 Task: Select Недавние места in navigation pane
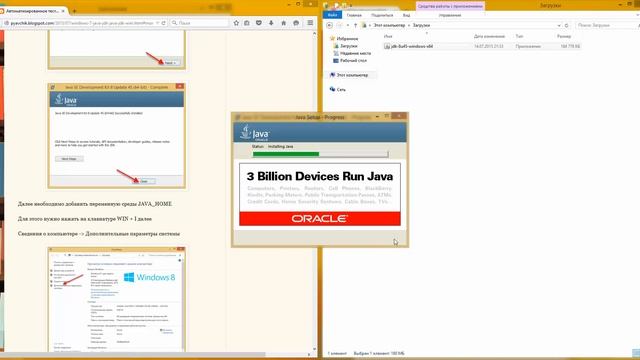355,53
